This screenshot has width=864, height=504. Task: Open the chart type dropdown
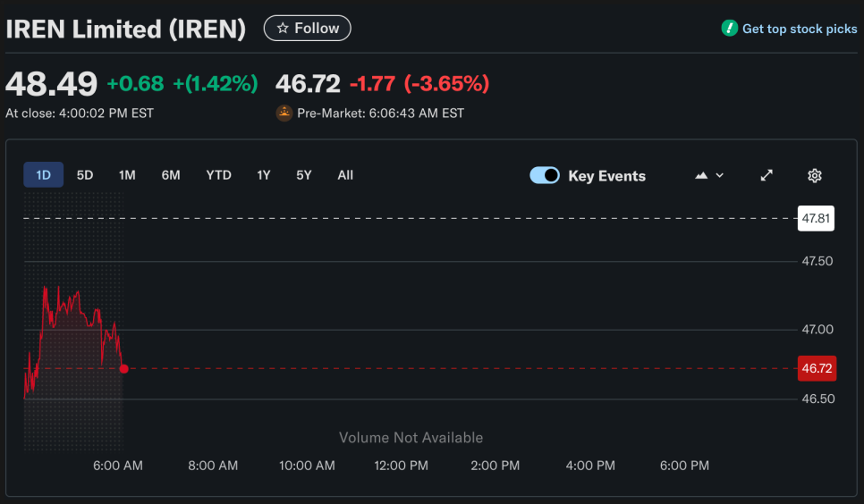pyautogui.click(x=709, y=175)
